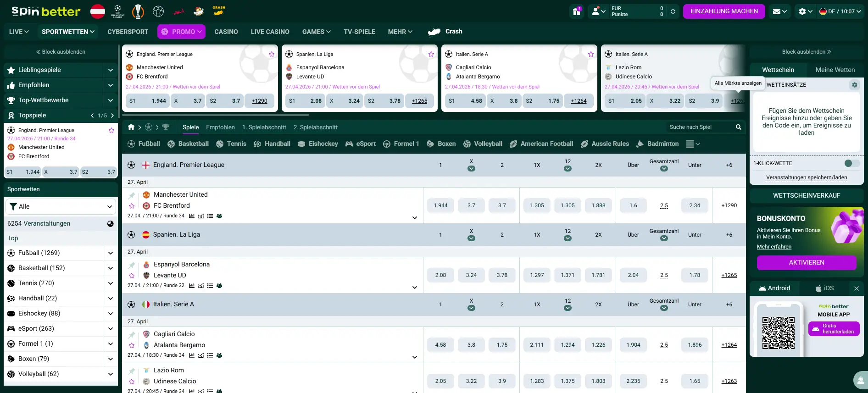Expand the Tennis (270) sport list

(111, 283)
